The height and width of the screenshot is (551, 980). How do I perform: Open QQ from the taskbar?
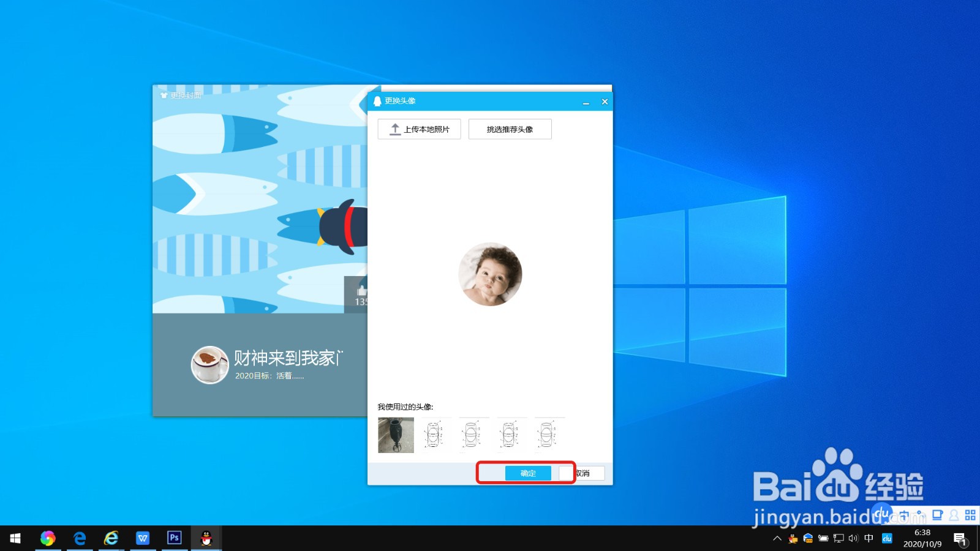[x=205, y=539]
